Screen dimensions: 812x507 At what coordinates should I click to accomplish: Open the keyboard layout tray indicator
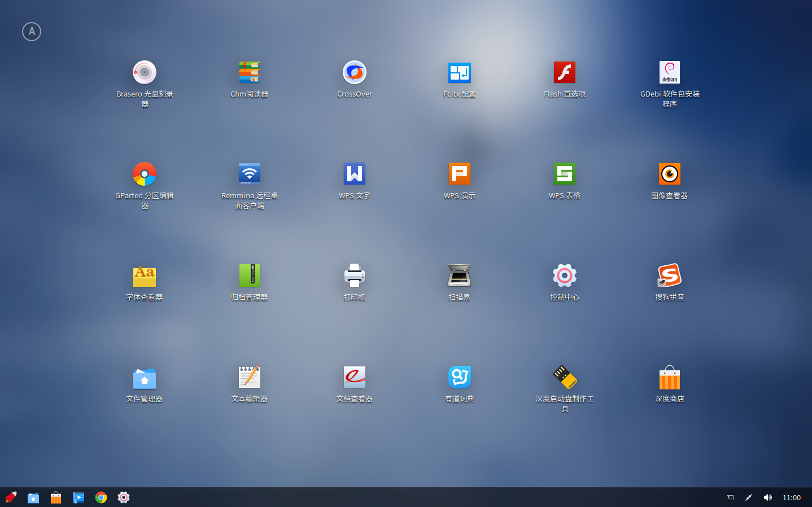(x=730, y=497)
